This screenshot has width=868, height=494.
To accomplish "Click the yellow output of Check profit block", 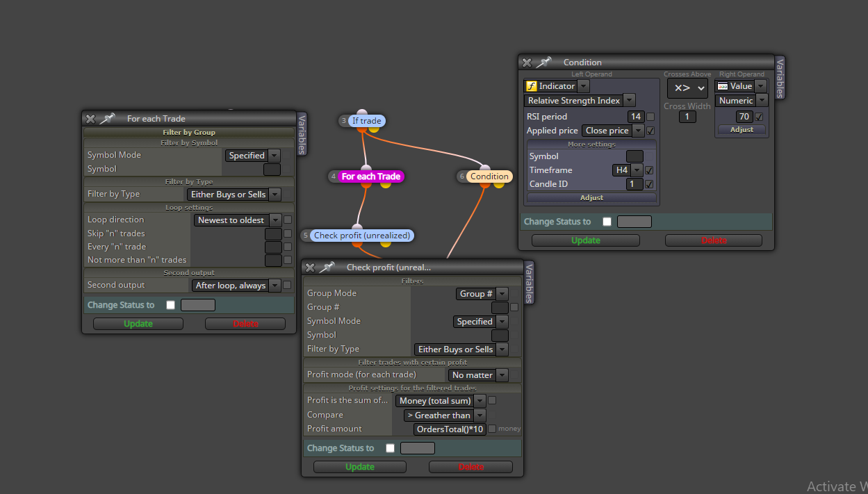I will [x=386, y=243].
